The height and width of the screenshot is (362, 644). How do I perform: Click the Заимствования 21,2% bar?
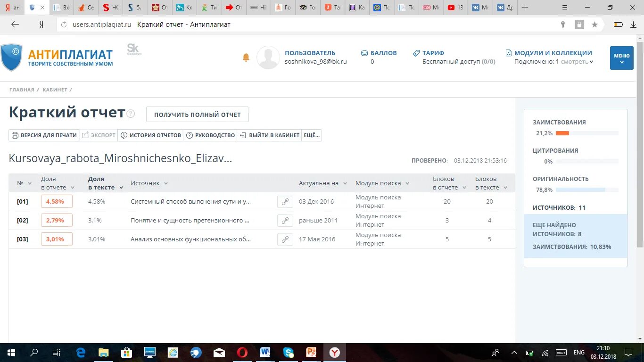click(587, 133)
